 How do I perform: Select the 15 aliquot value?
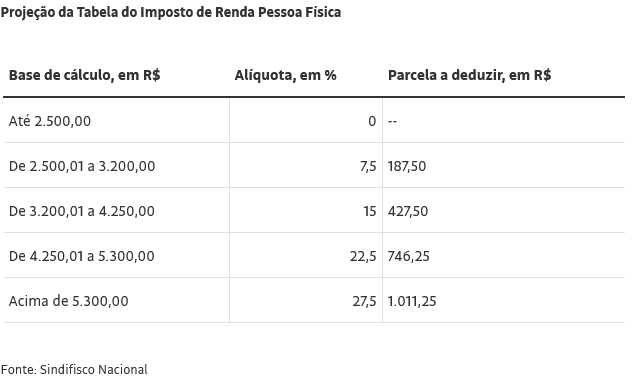pyautogui.click(x=369, y=211)
